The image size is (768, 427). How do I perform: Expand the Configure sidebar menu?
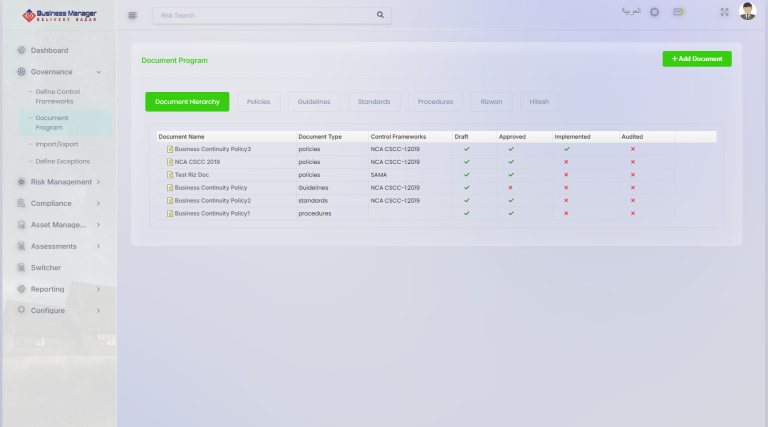[98, 311]
